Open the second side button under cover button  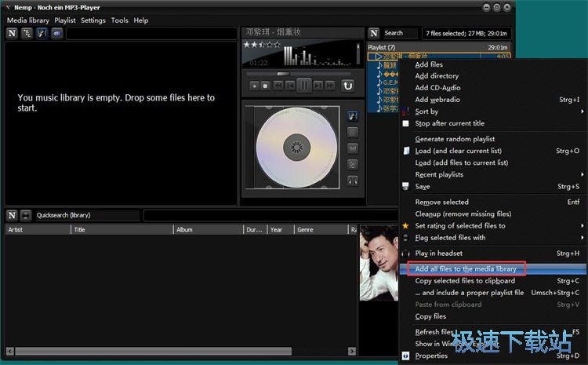pyautogui.click(x=353, y=132)
